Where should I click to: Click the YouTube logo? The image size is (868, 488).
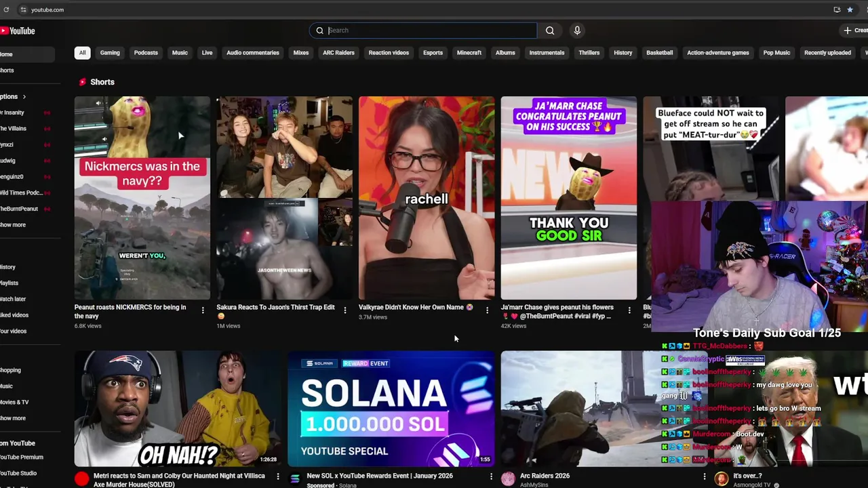pos(18,30)
